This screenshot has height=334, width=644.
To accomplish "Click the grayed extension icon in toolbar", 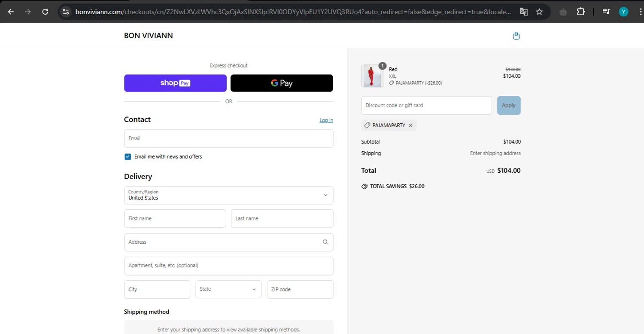I will tap(563, 12).
